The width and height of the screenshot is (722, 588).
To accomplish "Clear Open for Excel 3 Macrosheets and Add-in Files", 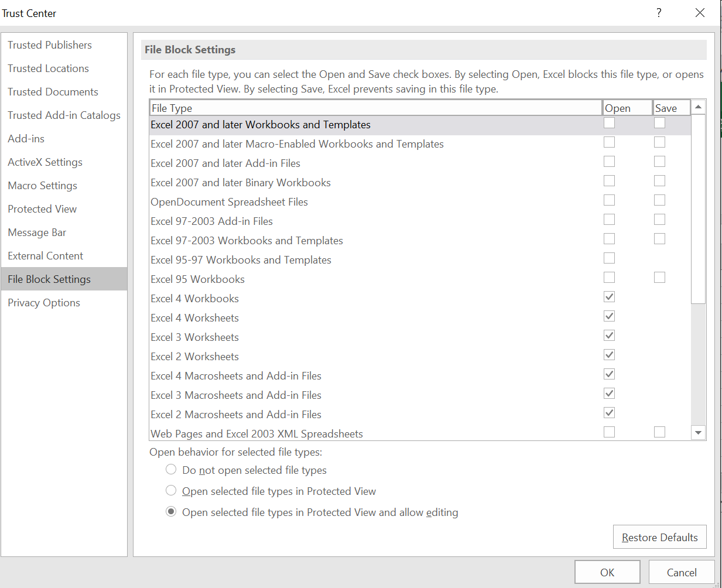I will (610, 394).
